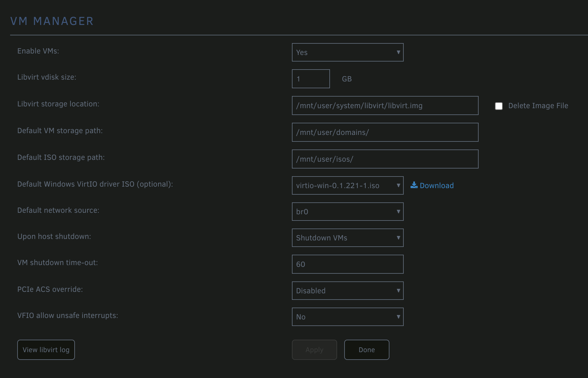Click the VM MANAGER heading
Screen dimensions: 588x378
pos(52,21)
